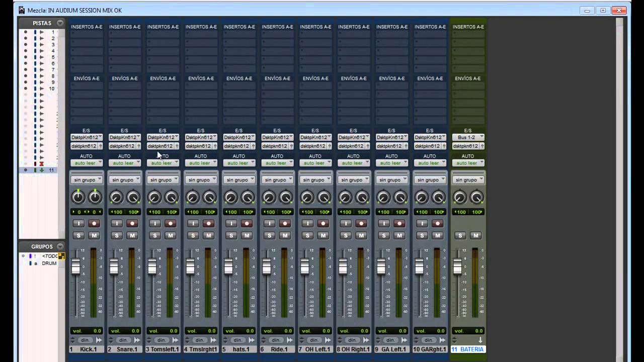The width and height of the screenshot is (644, 362).
Task: Click the INSERTOS A-E header on first strip
Action: coord(87,27)
